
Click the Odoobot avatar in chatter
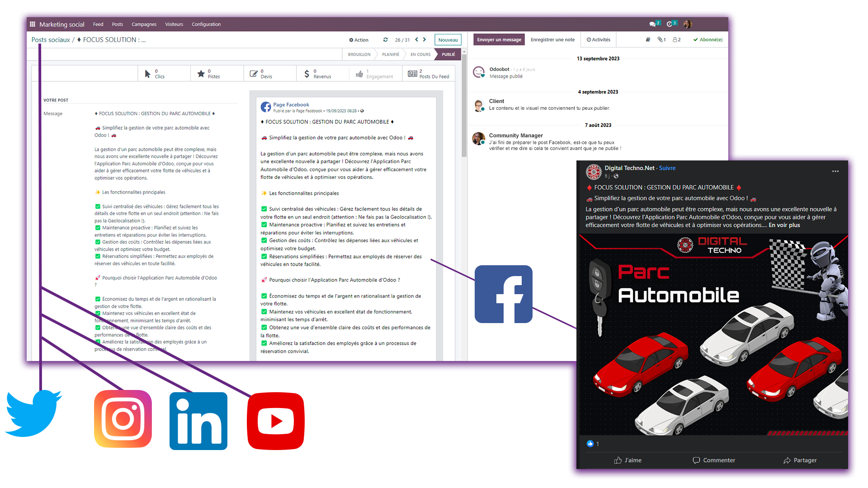(479, 72)
